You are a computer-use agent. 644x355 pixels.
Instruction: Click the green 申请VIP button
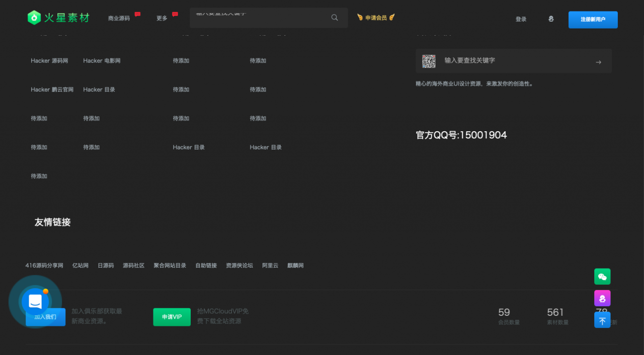(x=172, y=317)
